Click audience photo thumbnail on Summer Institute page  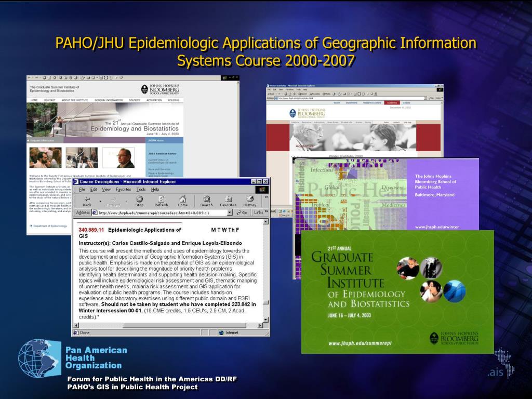[45, 157]
